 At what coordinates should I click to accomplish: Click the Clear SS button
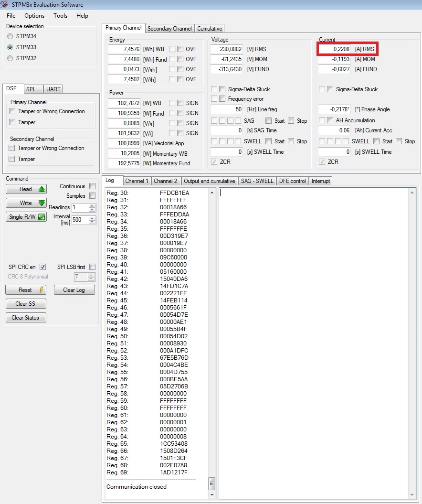(26, 304)
